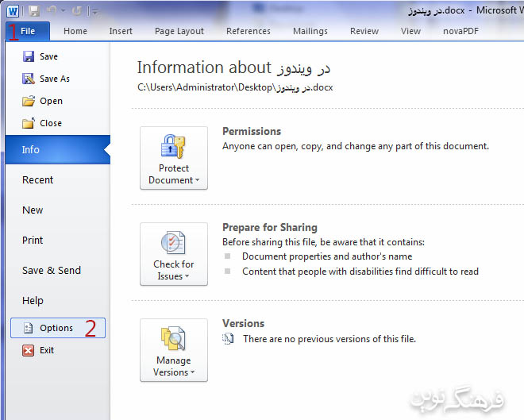Click the Close document folder icon
The width and height of the screenshot is (524, 420).
29,123
